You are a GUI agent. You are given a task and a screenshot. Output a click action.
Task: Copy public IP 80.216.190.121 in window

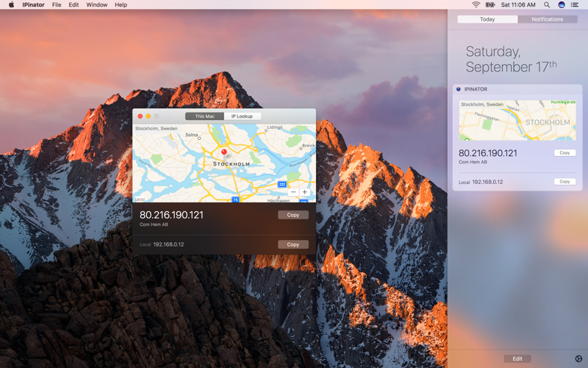pos(293,215)
